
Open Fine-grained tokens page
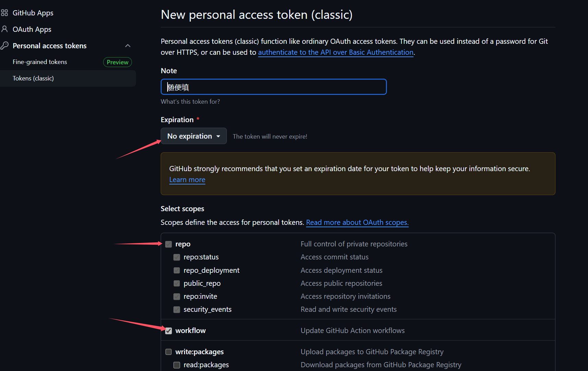click(40, 62)
